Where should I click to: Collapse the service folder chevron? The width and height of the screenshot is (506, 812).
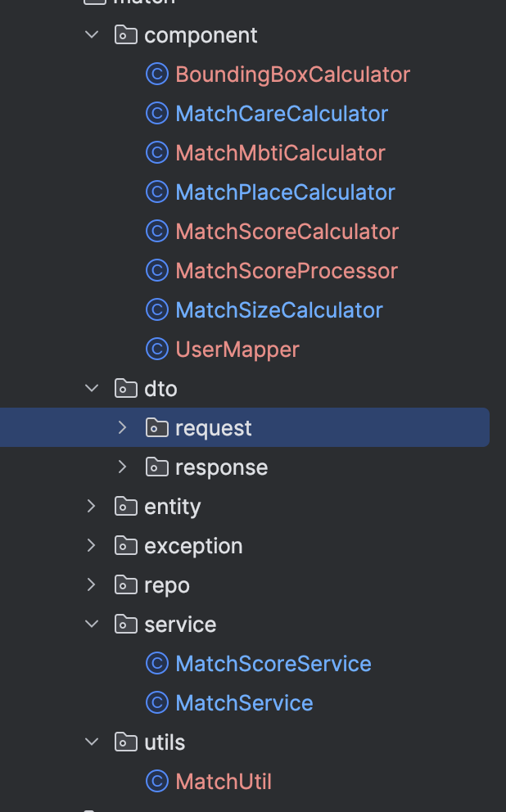pos(92,625)
